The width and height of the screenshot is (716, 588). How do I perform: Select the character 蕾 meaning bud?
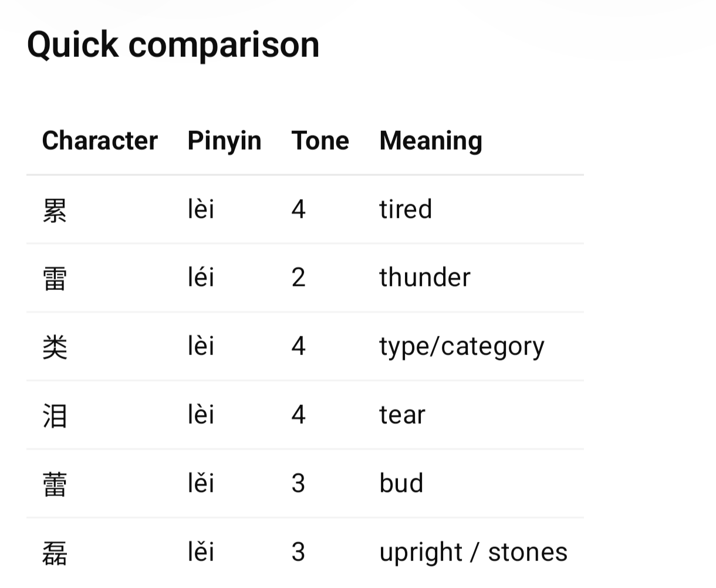pyautogui.click(x=55, y=484)
